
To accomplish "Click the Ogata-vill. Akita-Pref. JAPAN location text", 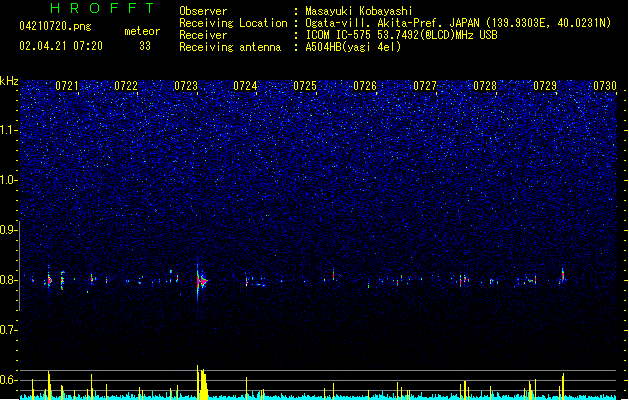I will (458, 23).
